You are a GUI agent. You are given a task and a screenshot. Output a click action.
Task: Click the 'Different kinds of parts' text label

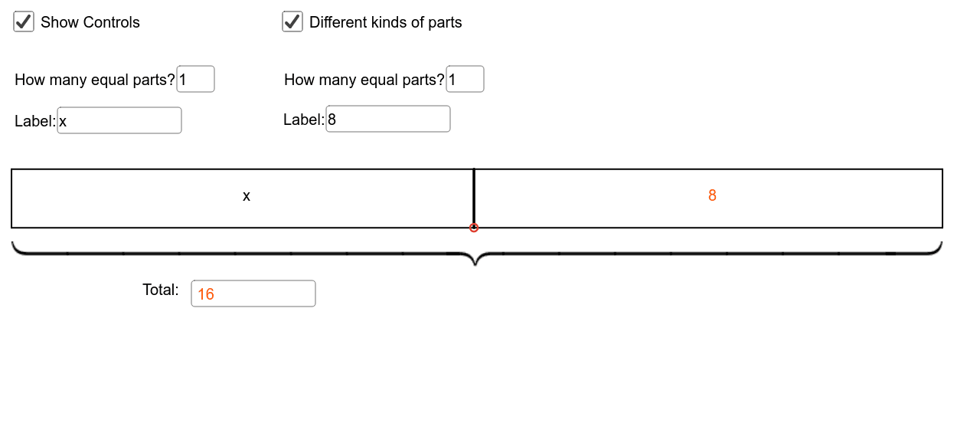(386, 22)
